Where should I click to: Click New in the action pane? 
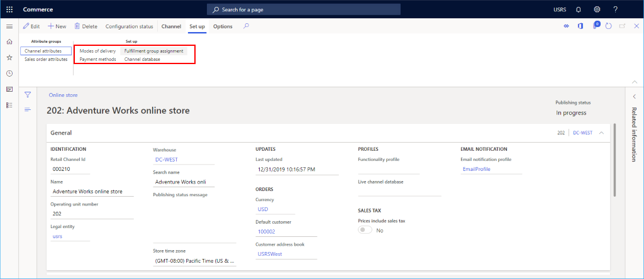click(57, 26)
